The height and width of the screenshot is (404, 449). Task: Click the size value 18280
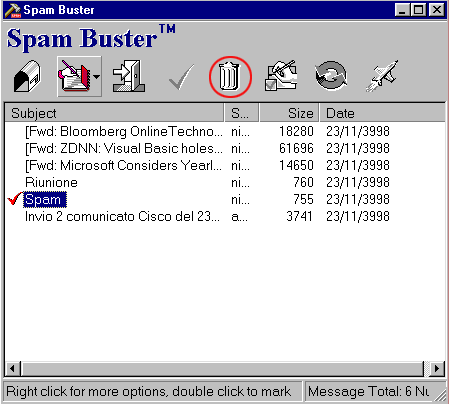pyautogui.click(x=296, y=131)
